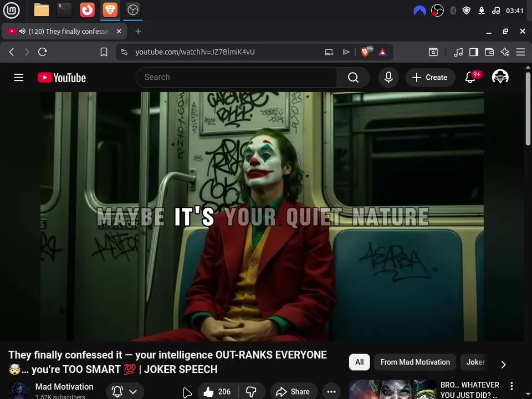Open the orange browser launcher in the panel

click(x=87, y=10)
